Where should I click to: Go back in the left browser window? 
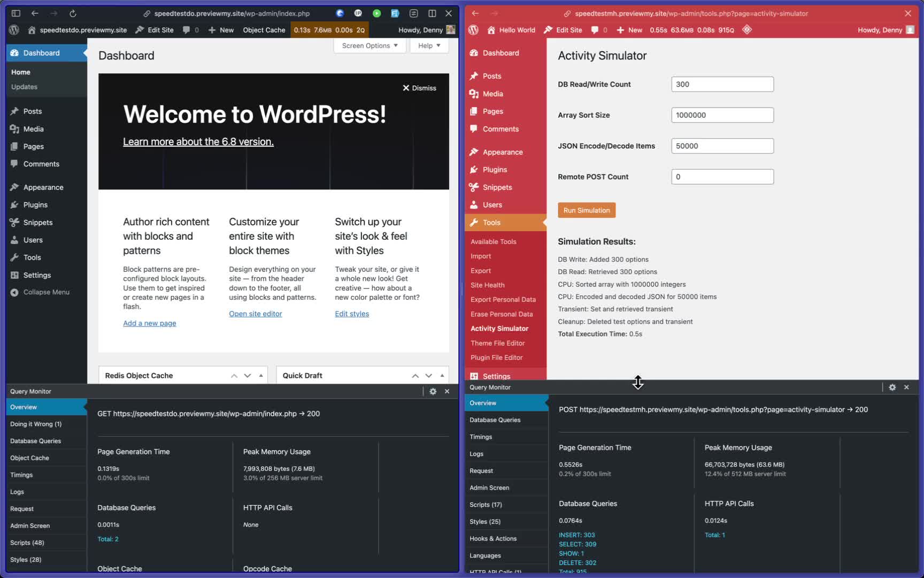[x=35, y=13]
